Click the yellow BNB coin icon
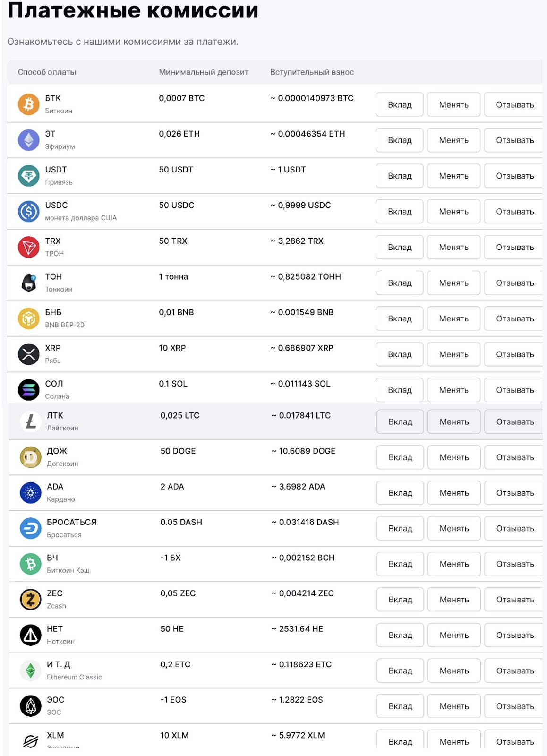Image resolution: width=547 pixels, height=756 pixels. click(x=29, y=318)
